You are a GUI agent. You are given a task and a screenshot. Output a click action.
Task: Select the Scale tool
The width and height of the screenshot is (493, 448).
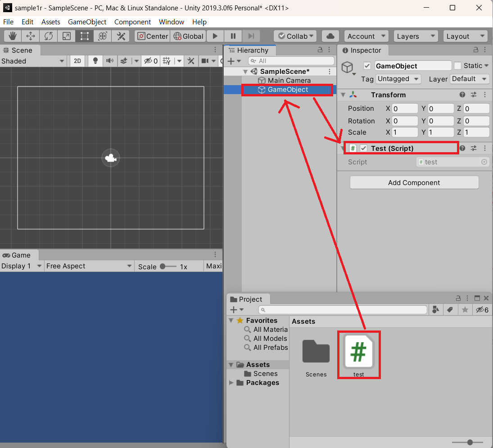coord(66,36)
